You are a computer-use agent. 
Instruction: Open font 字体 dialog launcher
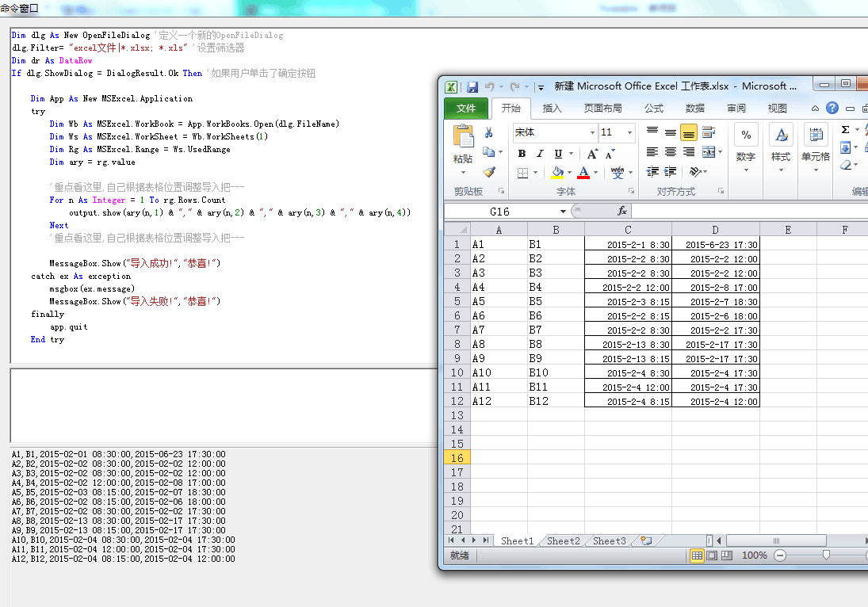(x=631, y=191)
